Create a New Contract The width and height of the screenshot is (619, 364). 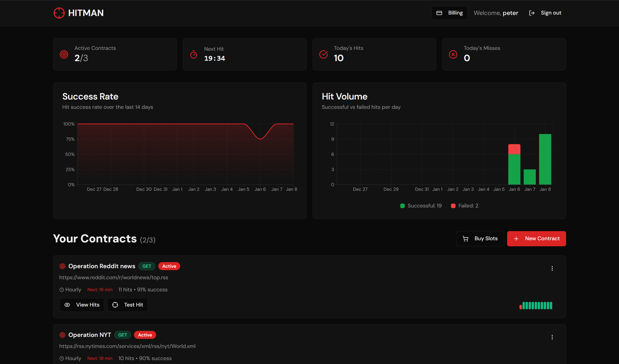(536, 238)
